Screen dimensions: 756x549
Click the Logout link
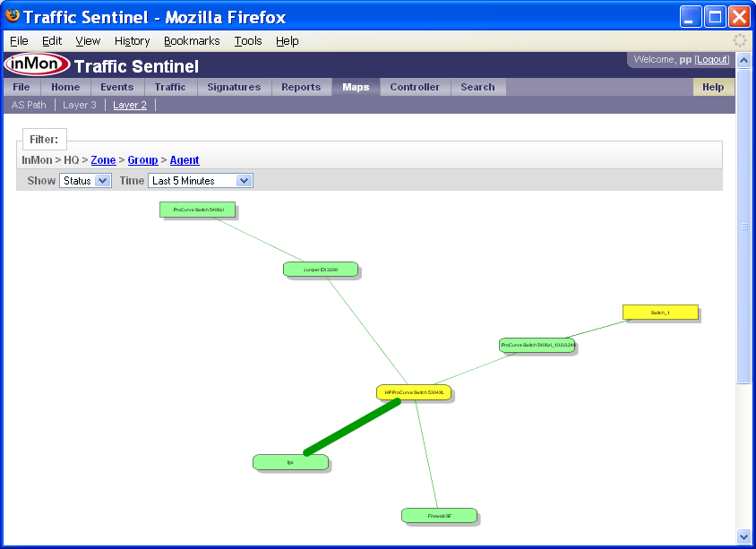712,59
